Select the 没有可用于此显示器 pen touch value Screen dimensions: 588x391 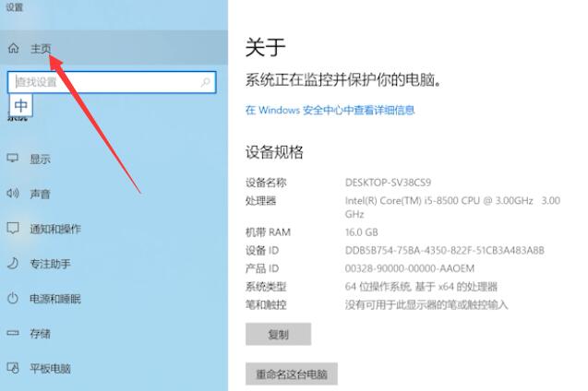[x=426, y=305]
